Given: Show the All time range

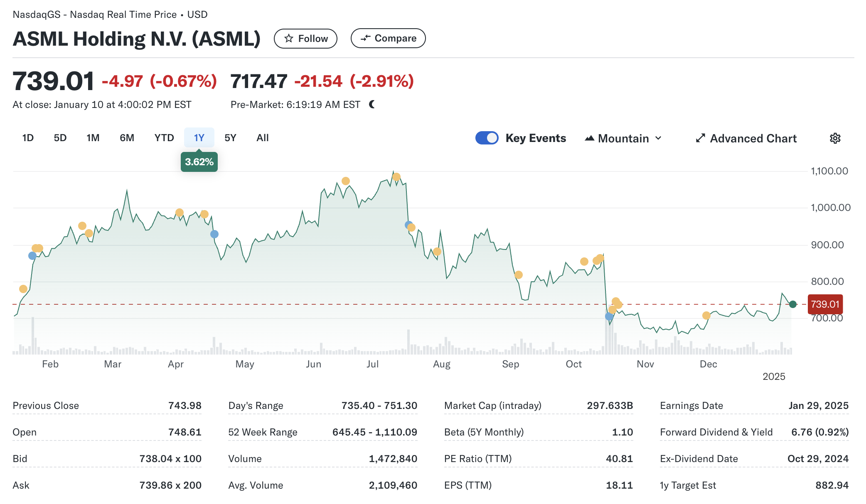Looking at the screenshot, I should click(263, 138).
